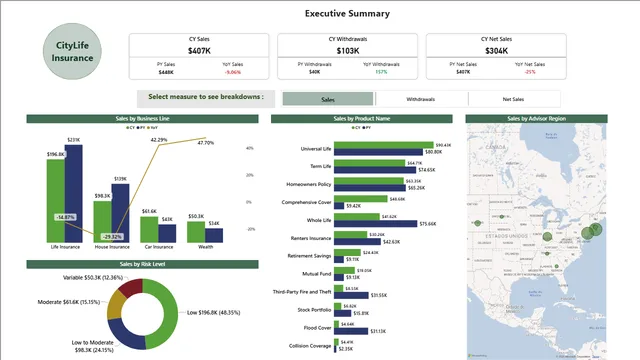Screen dimensions: 640x360
Task: Select Comprehensive Cover CY bar
Action: click(x=361, y=199)
